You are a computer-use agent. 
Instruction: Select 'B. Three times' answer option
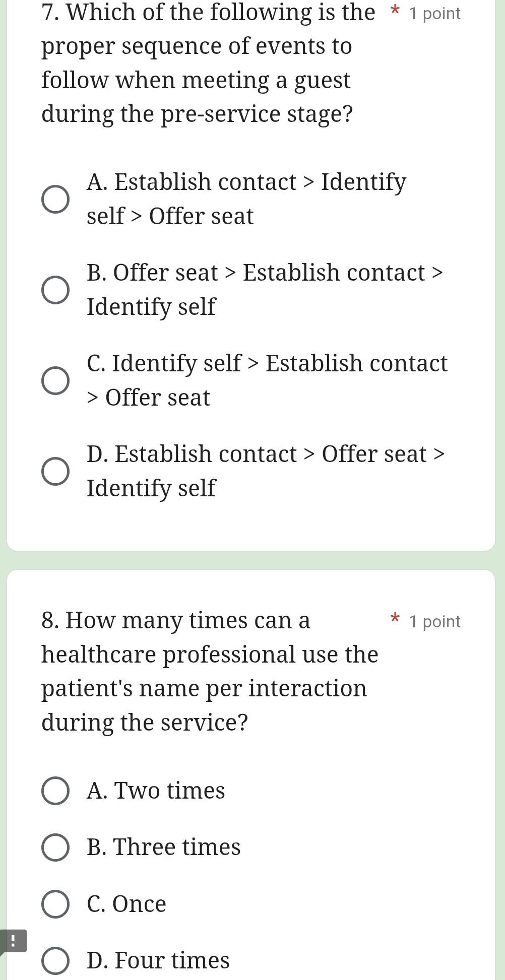56,846
